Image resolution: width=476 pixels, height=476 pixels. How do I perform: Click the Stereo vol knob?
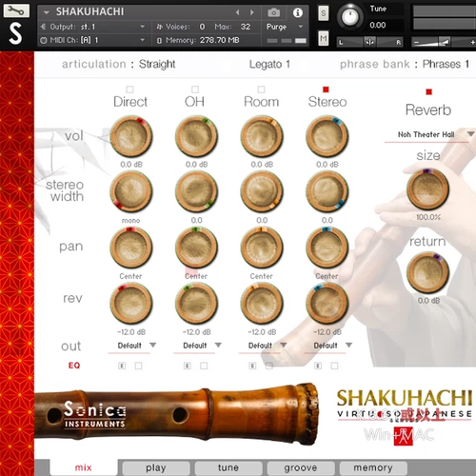point(327,136)
